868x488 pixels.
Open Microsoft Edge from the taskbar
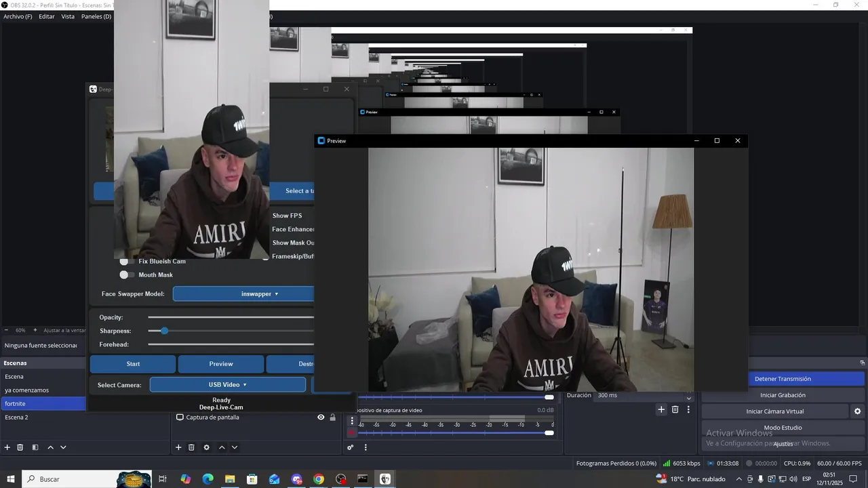click(x=208, y=479)
